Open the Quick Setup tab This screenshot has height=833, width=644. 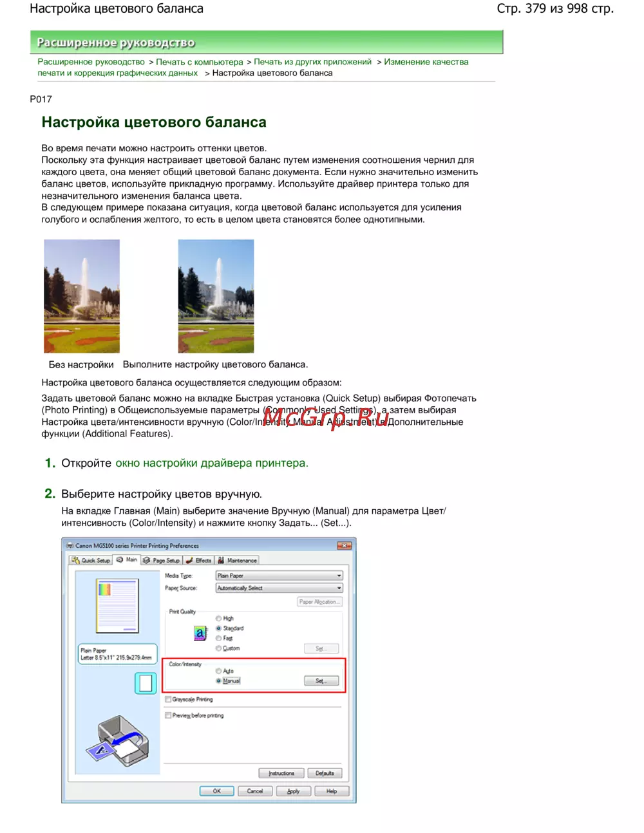[x=91, y=560]
